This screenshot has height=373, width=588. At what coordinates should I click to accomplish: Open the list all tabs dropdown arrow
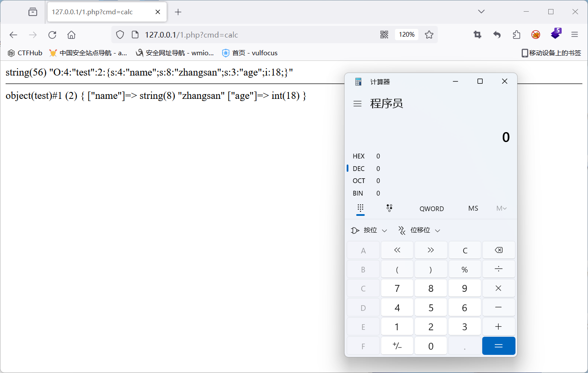pyautogui.click(x=481, y=12)
